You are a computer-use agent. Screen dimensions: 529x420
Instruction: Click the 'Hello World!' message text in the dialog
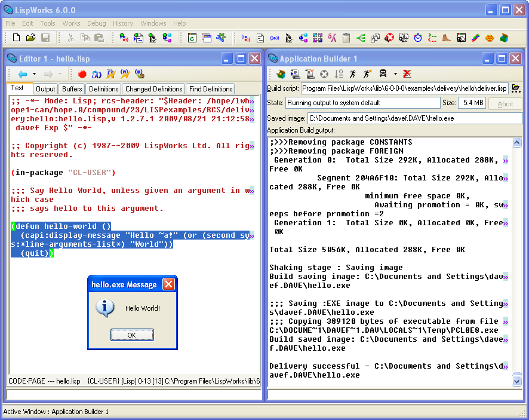point(143,308)
